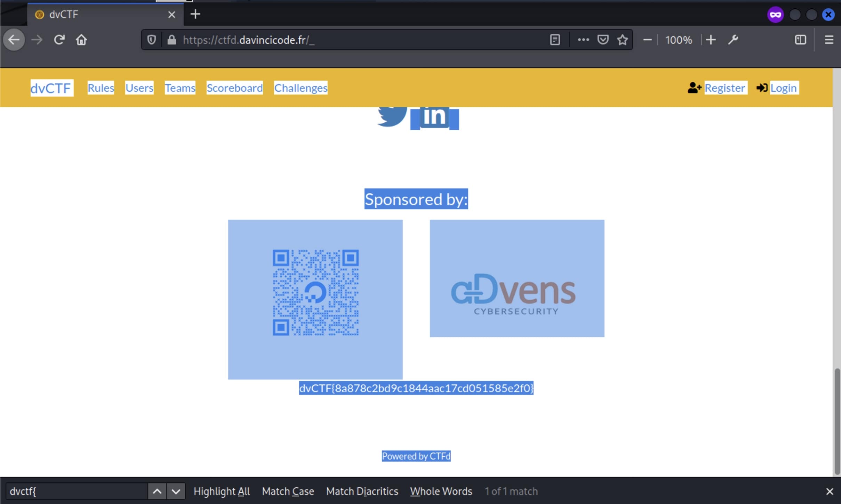Toggle Whole Words option
This screenshot has height=504, width=841.
(441, 491)
